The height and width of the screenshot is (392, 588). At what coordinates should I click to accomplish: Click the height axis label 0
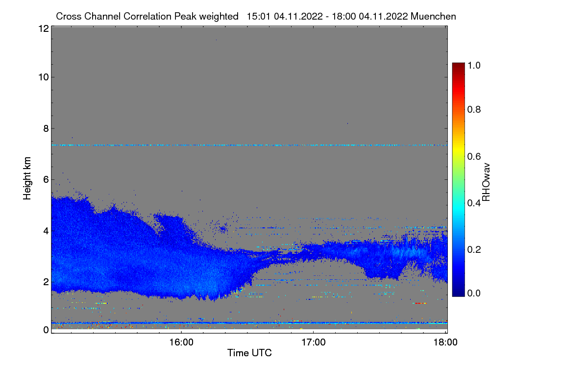click(46, 330)
